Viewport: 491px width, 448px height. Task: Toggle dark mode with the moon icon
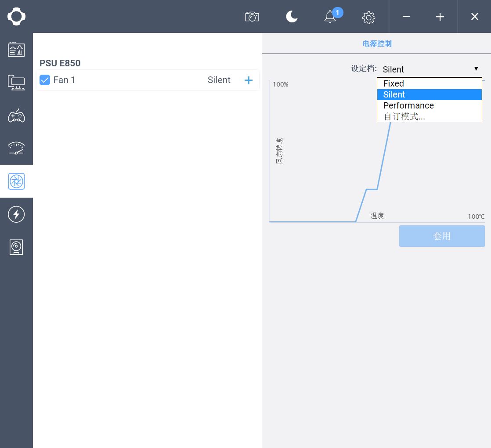[x=292, y=17]
